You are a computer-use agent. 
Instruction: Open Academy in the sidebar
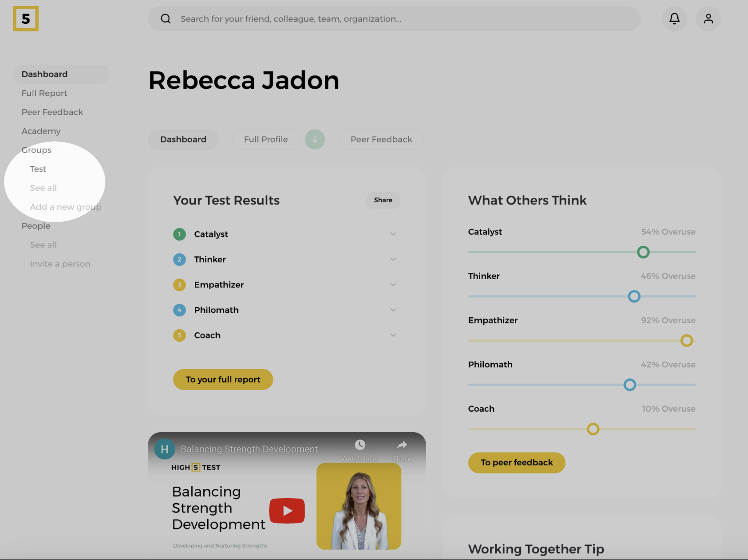pyautogui.click(x=41, y=131)
